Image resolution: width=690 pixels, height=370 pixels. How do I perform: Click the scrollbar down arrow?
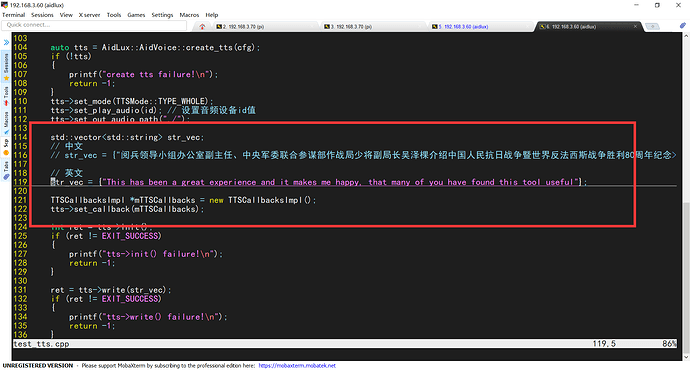tap(686, 357)
